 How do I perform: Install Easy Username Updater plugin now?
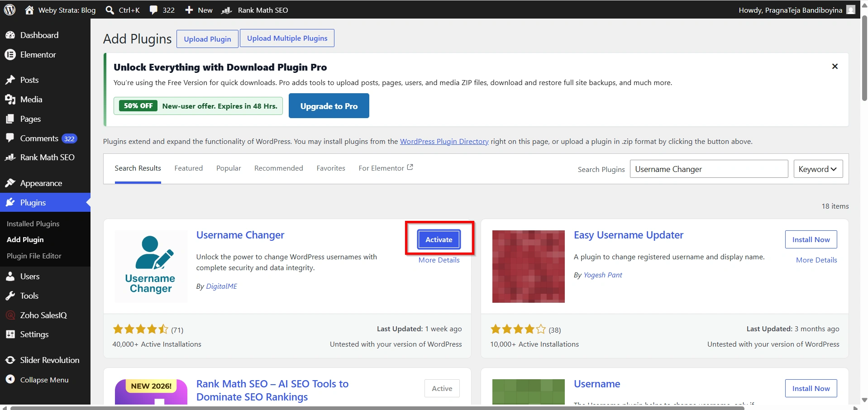click(x=811, y=239)
